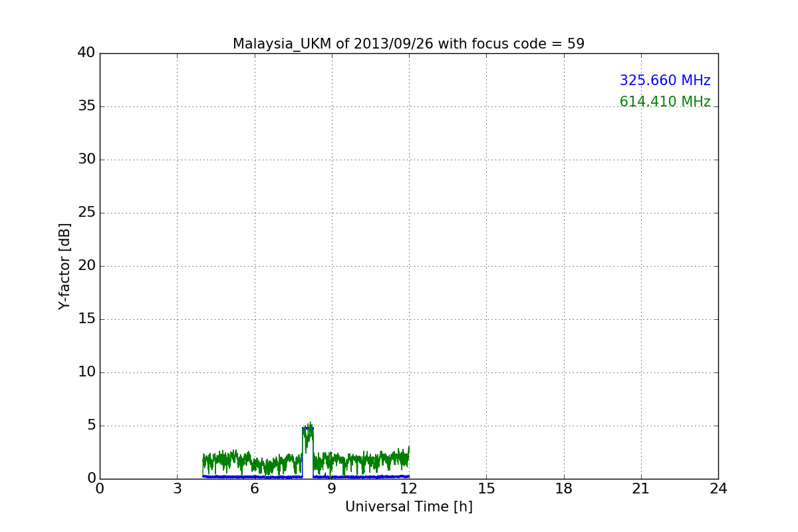Click the Y-factor [dB] axis label

coord(65,266)
